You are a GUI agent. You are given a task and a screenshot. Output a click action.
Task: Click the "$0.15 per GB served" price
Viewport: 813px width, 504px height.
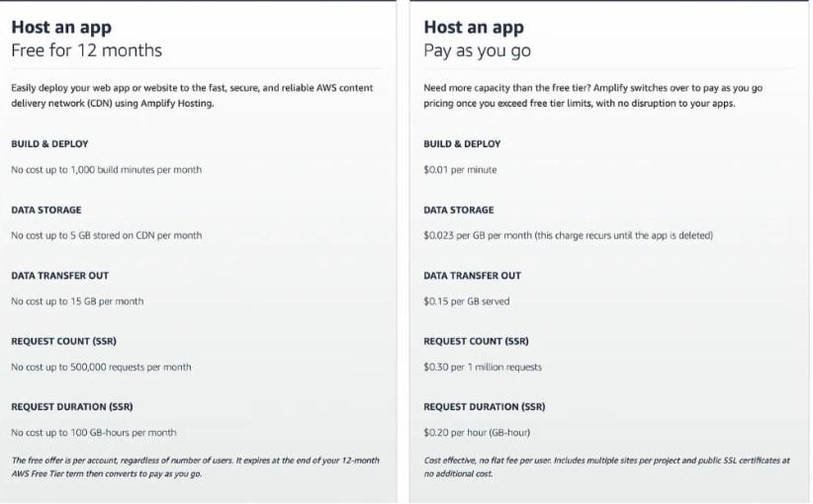coord(467,301)
